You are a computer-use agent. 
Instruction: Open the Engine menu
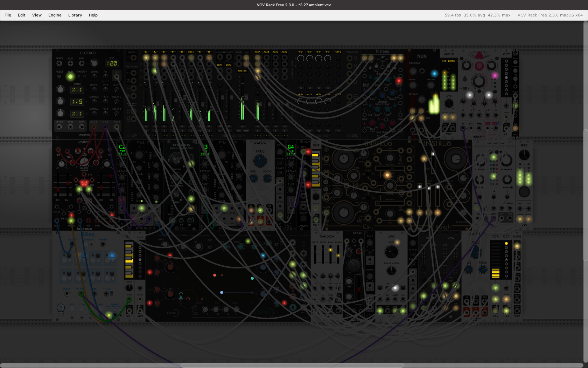55,15
